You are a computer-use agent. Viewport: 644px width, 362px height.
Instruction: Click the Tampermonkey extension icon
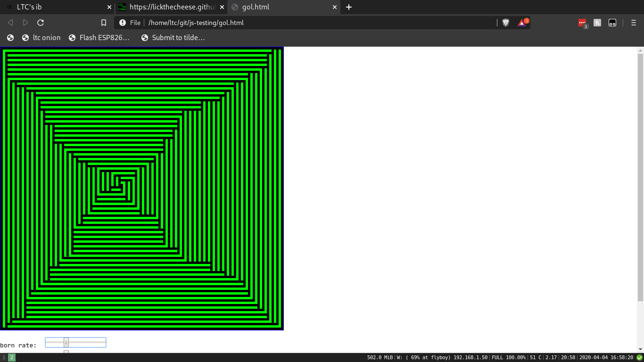tap(612, 23)
